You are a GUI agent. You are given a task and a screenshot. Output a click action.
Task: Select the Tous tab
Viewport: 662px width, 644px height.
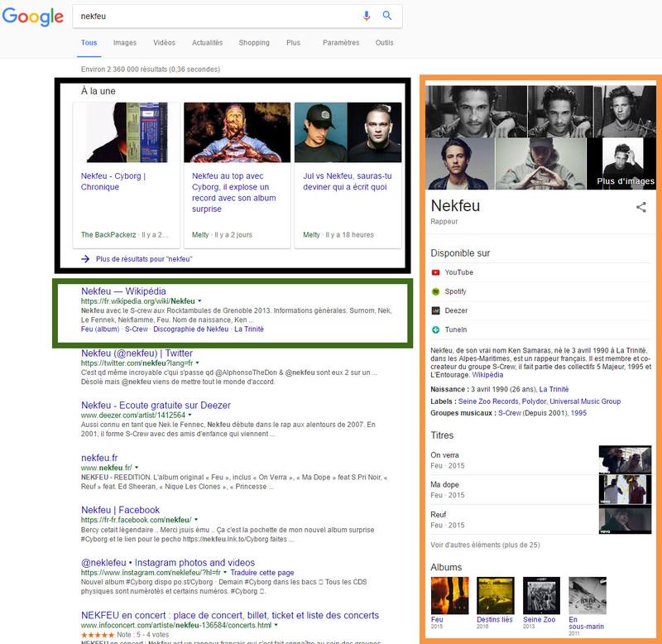pyautogui.click(x=89, y=43)
